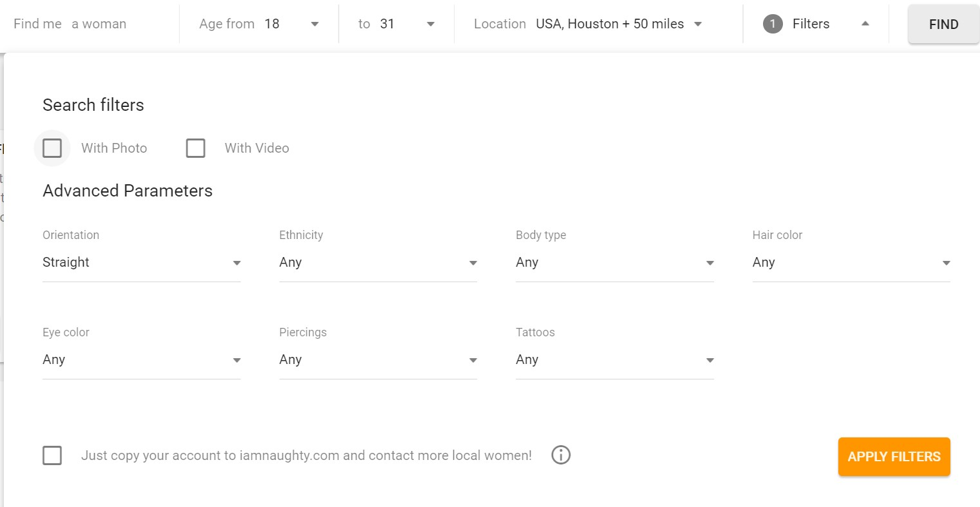Open the age 'to' dropdown showing 31
The image size is (980, 507).
point(397,24)
